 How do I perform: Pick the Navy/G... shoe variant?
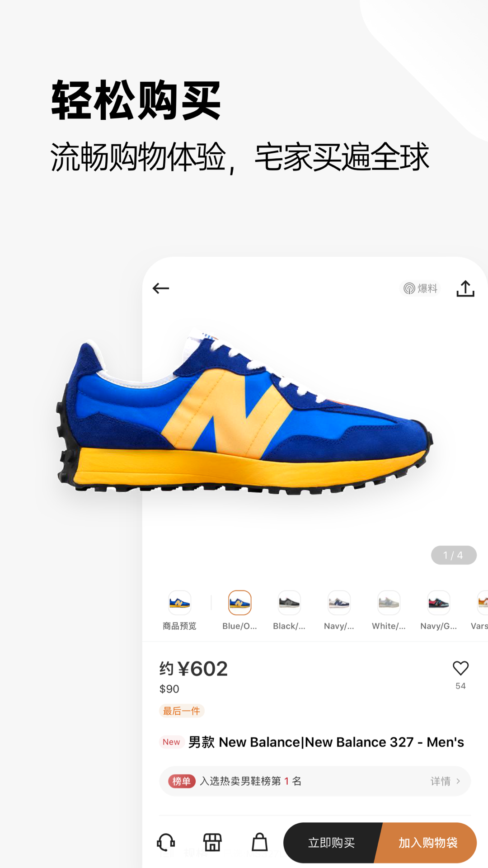[x=438, y=610]
